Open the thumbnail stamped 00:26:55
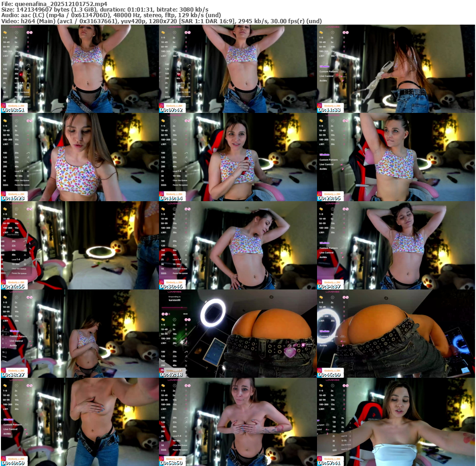This screenshot has height=466, width=476. pos(80,245)
